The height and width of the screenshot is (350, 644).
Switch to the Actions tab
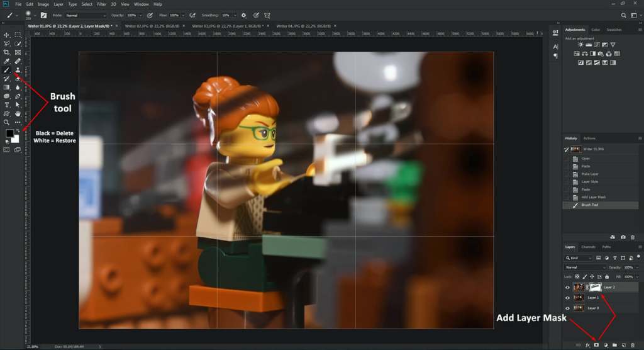[x=589, y=138]
